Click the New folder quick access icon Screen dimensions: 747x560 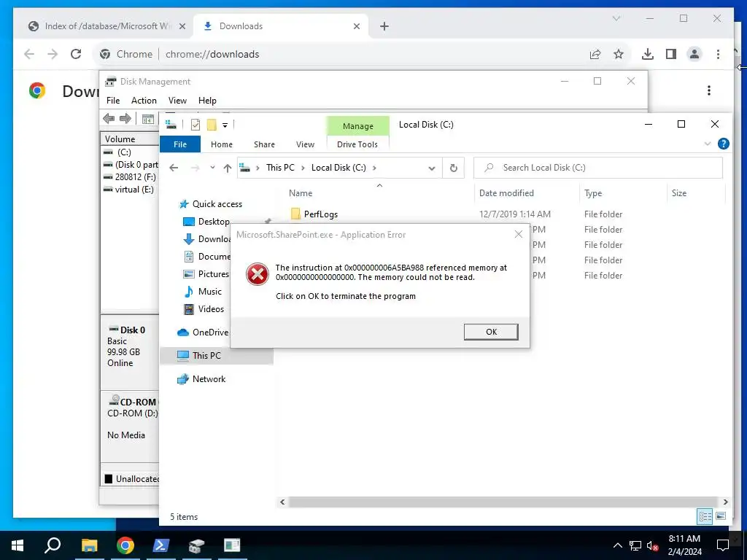[x=212, y=125]
